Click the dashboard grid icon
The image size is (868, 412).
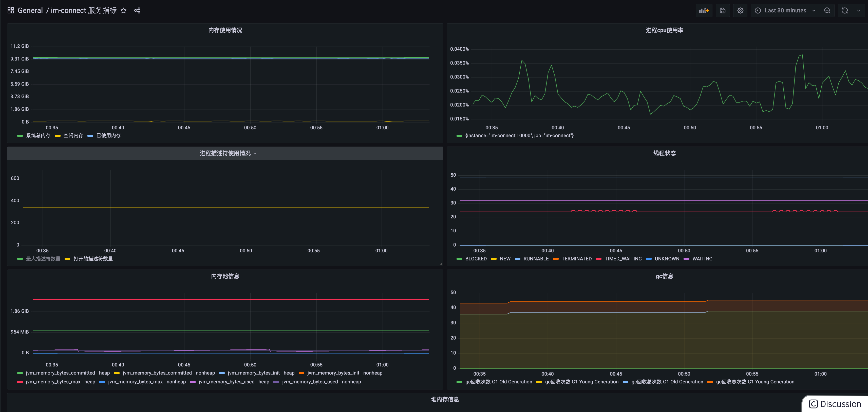click(10, 10)
